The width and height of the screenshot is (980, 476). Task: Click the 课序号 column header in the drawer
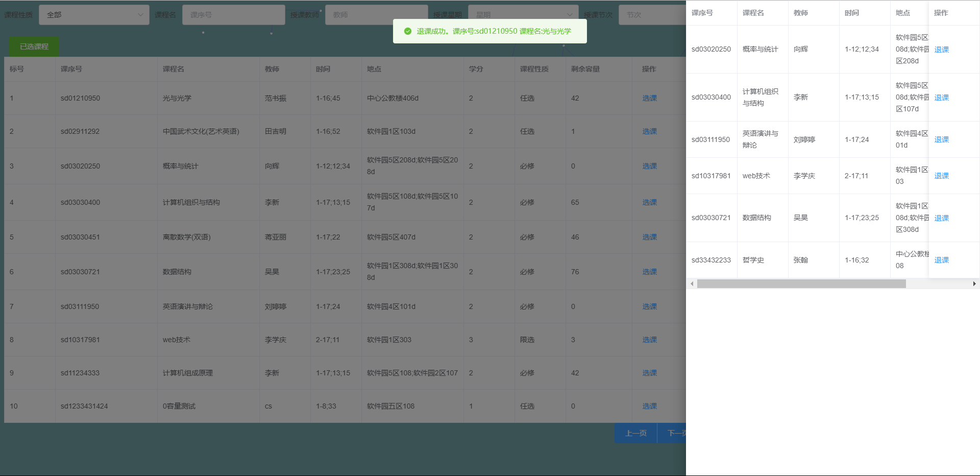pos(702,13)
